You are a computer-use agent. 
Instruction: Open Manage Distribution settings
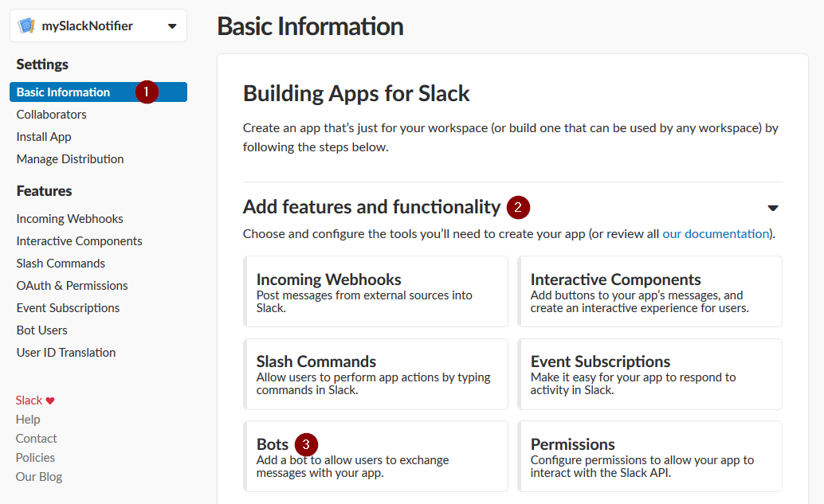[70, 159]
